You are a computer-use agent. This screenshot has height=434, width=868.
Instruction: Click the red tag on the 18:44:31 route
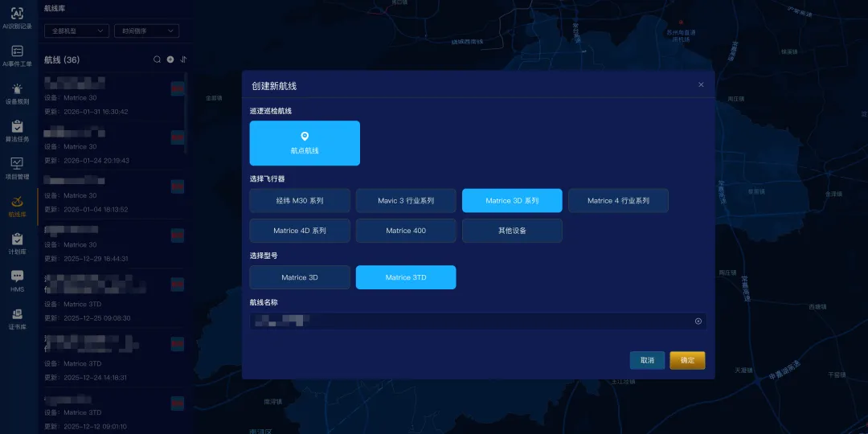[178, 235]
